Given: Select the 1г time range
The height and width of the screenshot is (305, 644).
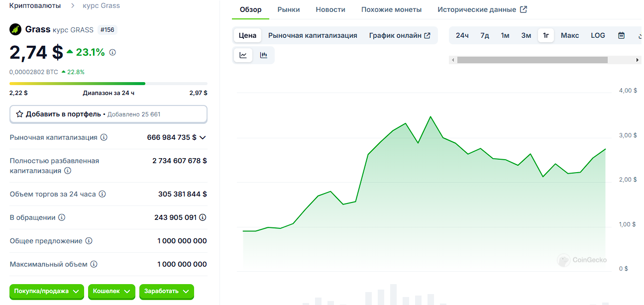Looking at the screenshot, I should click(546, 35).
